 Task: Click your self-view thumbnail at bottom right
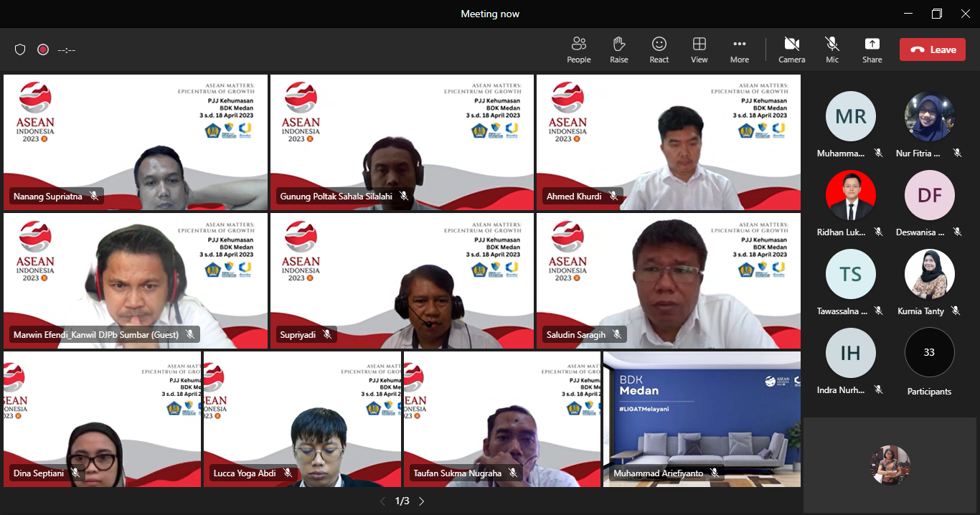(x=890, y=465)
